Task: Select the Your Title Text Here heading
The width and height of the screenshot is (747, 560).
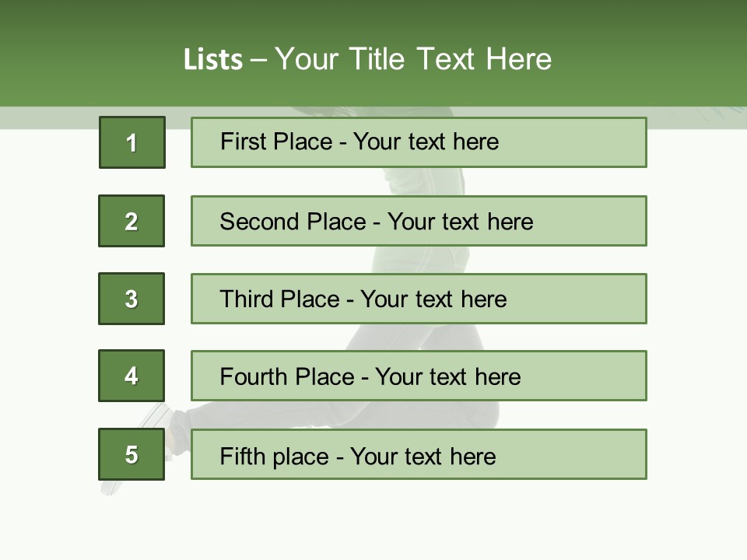Action: click(x=413, y=59)
